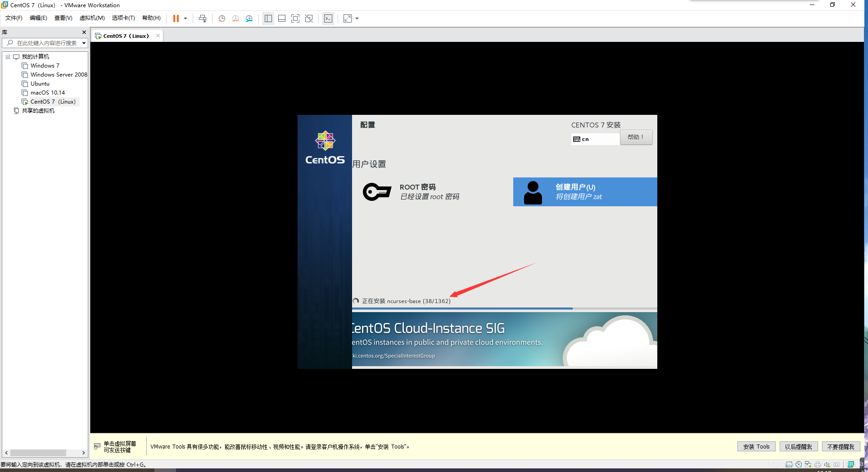Toggle the console view icon
Image resolution: width=868 pixels, height=472 pixels.
328,18
